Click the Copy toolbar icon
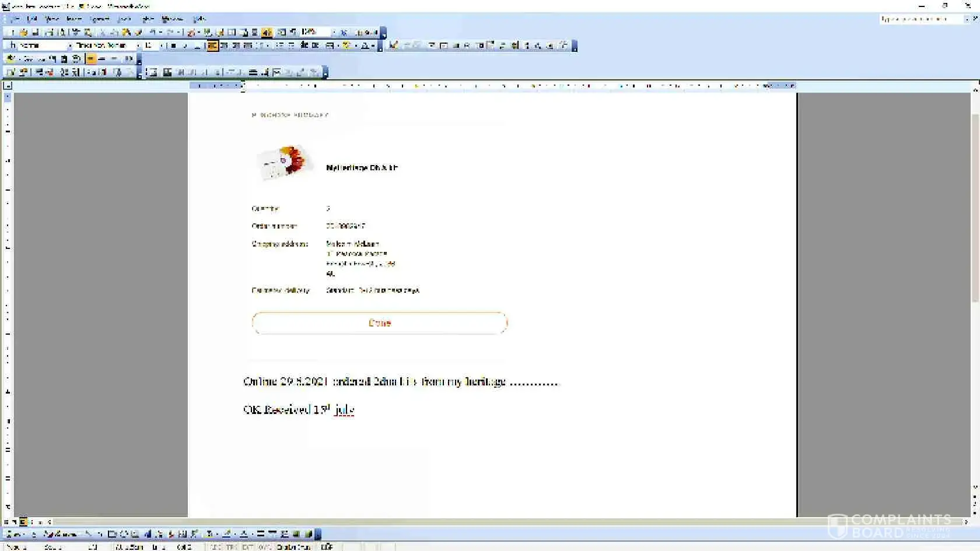 click(x=114, y=32)
